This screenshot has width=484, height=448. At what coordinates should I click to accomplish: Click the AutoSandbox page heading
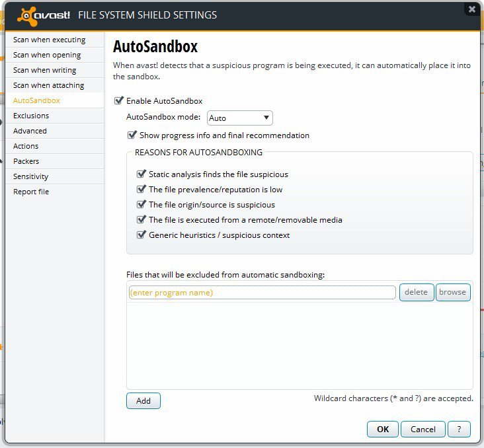coord(155,47)
